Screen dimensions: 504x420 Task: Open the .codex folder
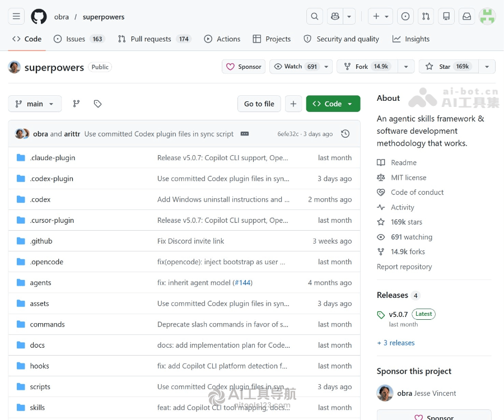click(40, 199)
